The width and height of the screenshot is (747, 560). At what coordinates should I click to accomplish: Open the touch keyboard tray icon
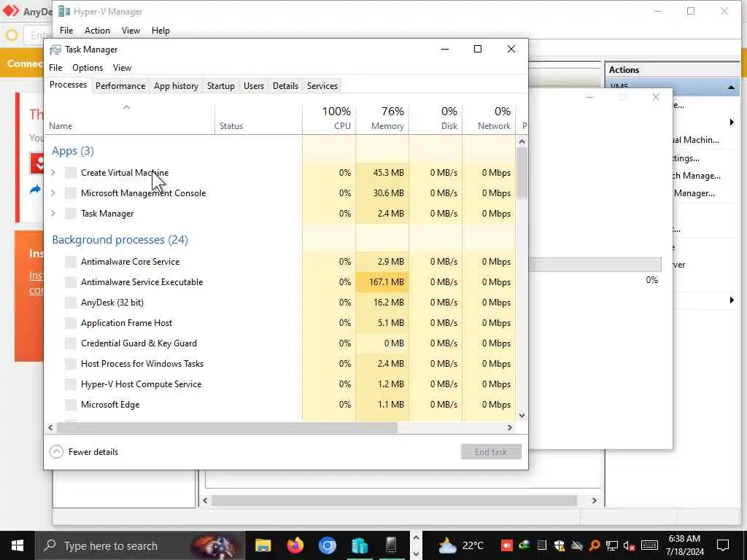649,545
